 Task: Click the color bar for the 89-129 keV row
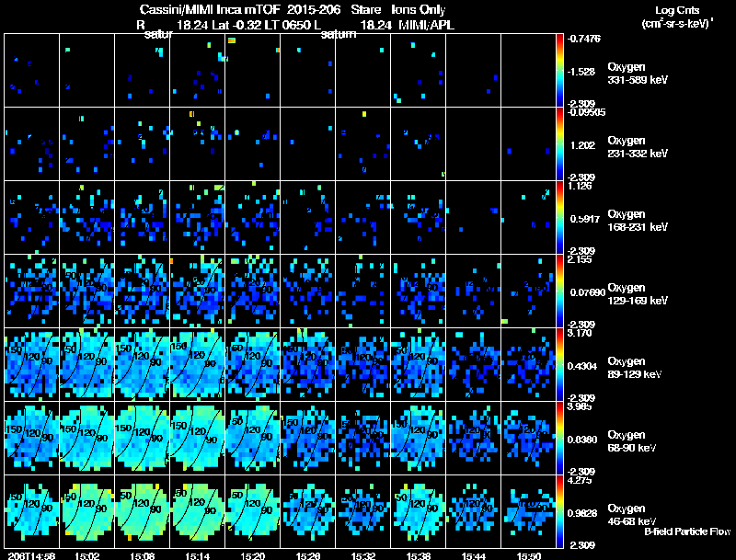pyautogui.click(x=559, y=365)
